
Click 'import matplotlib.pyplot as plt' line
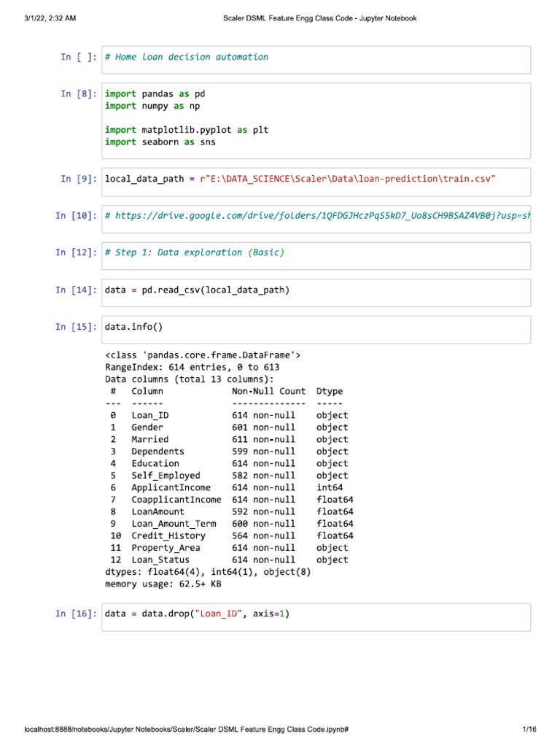tap(187, 130)
